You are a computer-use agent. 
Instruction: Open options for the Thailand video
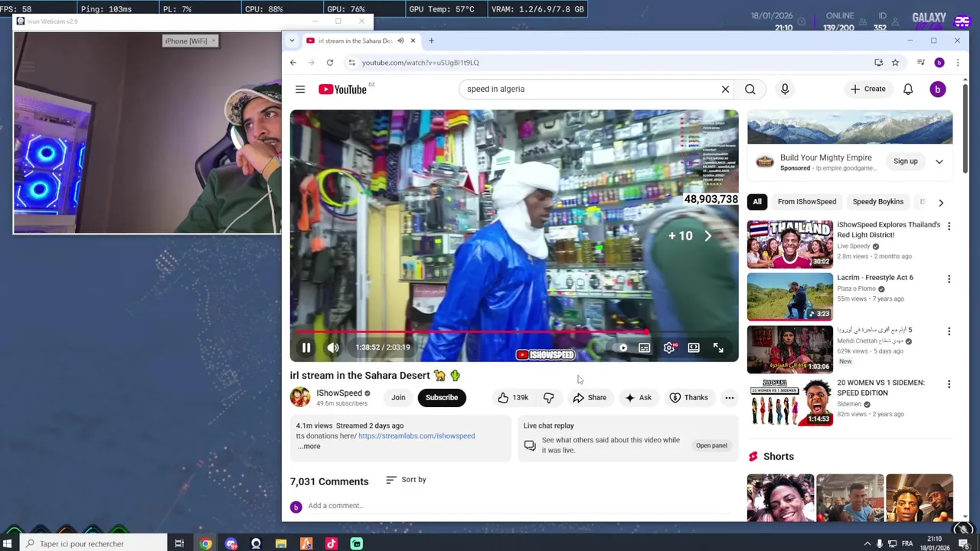click(949, 227)
